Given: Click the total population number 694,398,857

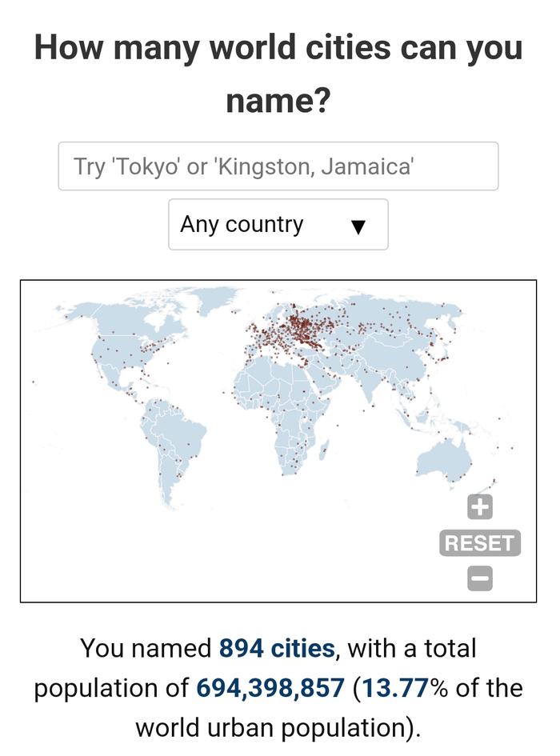Looking at the screenshot, I should (271, 688).
